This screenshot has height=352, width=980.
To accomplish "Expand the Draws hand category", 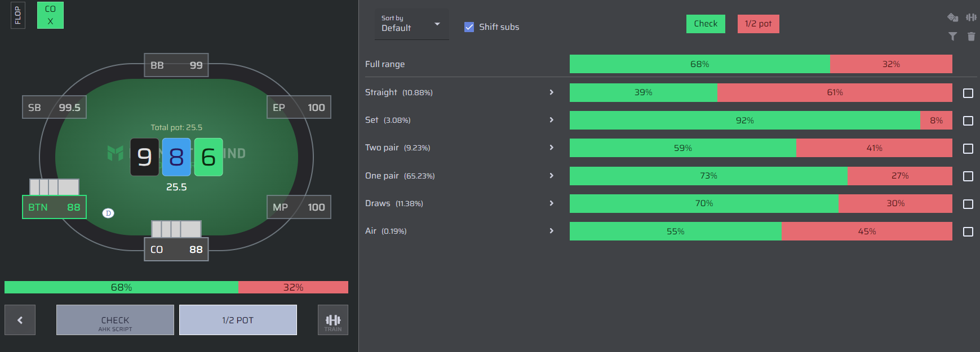I will pos(551,203).
